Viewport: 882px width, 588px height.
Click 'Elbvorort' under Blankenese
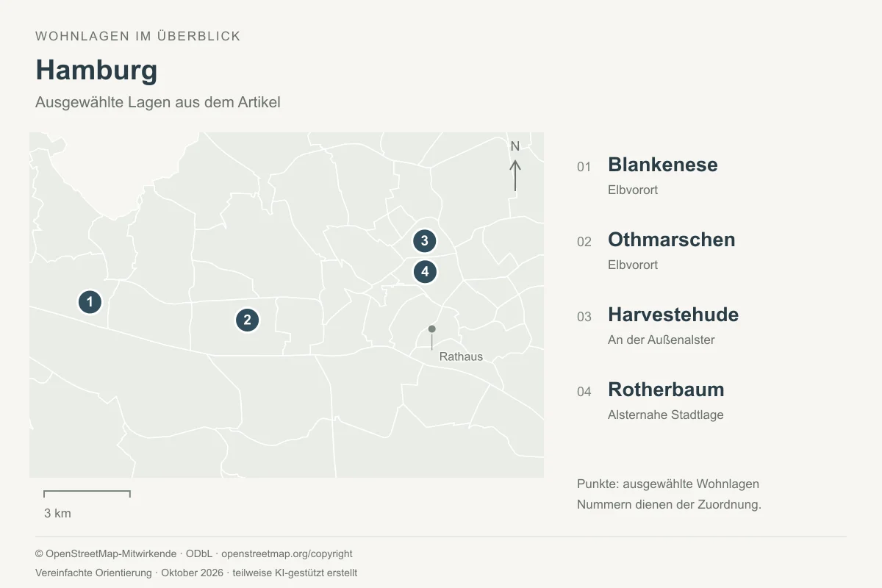[633, 190]
